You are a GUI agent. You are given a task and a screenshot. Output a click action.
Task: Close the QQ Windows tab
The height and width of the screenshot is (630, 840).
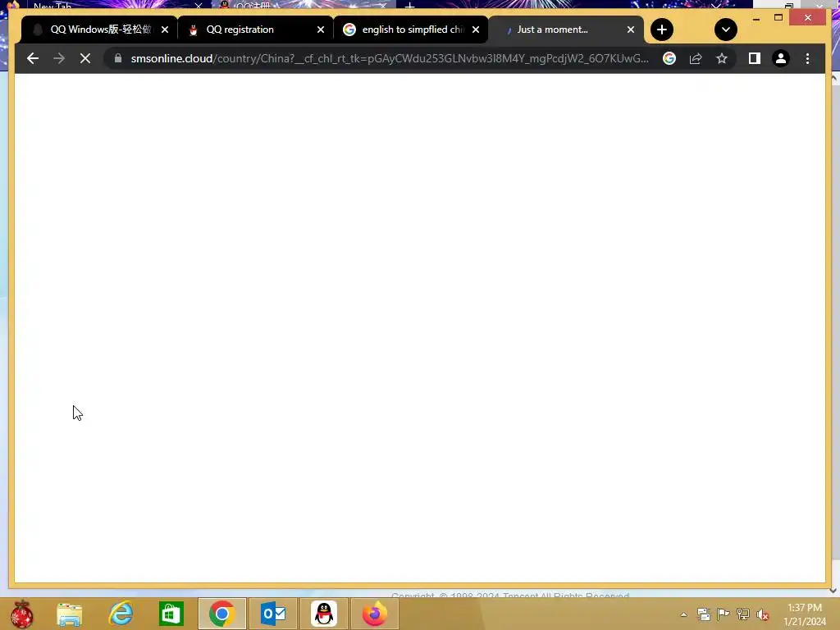pos(164,30)
